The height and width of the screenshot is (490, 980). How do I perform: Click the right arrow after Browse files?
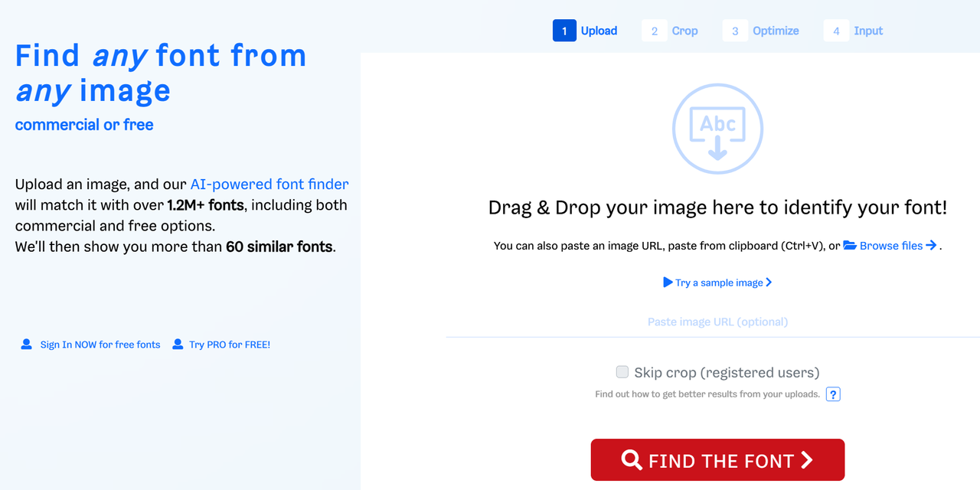(931, 246)
